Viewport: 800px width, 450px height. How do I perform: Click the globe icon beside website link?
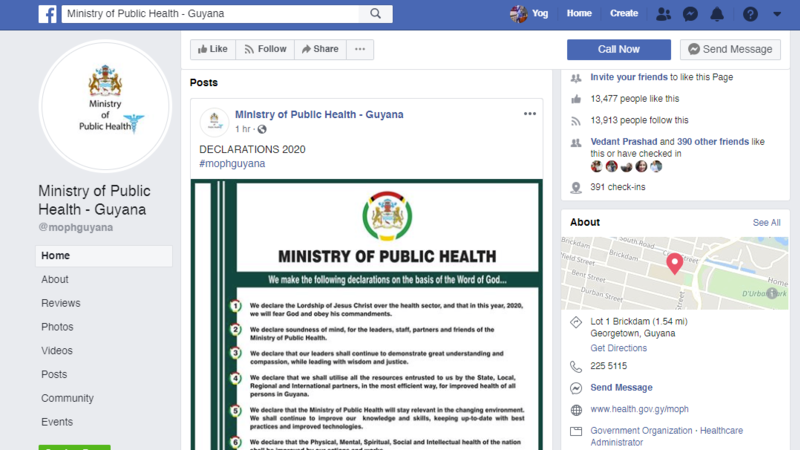pos(576,410)
